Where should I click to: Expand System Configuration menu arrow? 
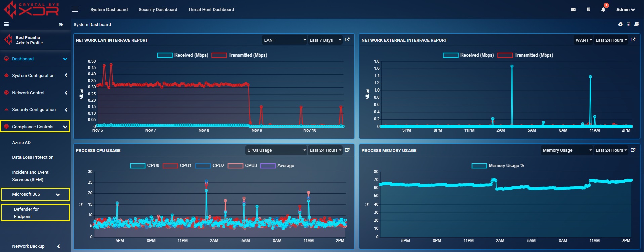point(66,75)
